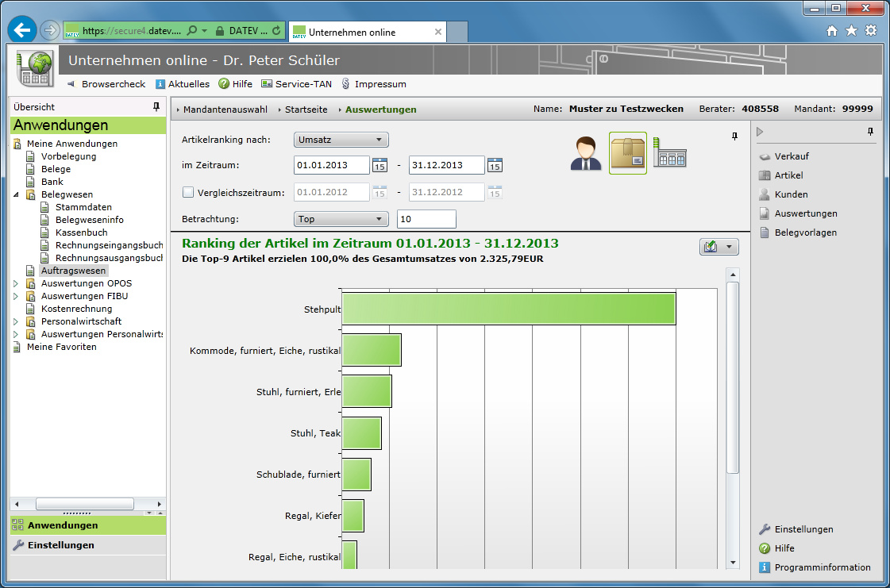This screenshot has height=588, width=890.
Task: Expand Auswertungen OPOS node
Action: 15,283
